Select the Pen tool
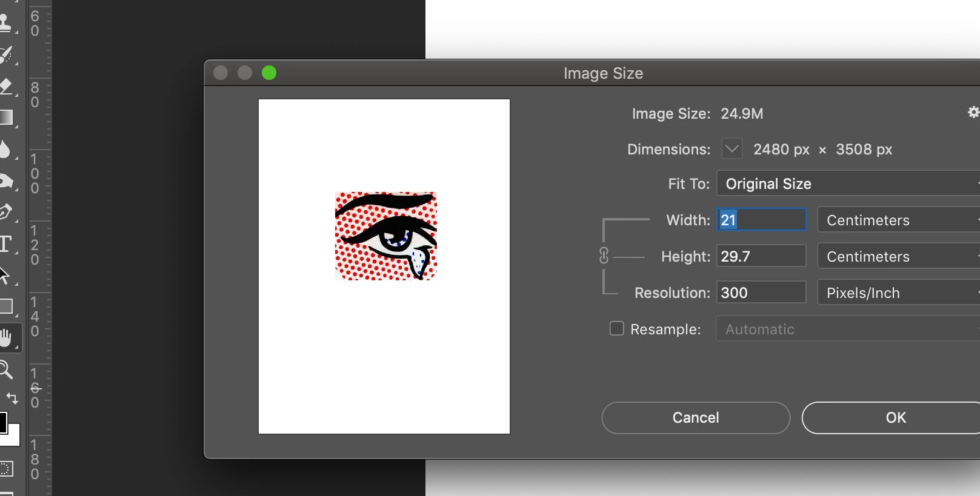This screenshot has height=496, width=980. [5, 212]
